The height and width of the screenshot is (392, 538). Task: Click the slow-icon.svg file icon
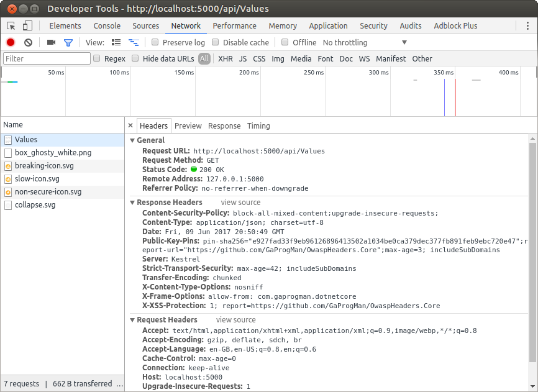[x=8, y=179]
